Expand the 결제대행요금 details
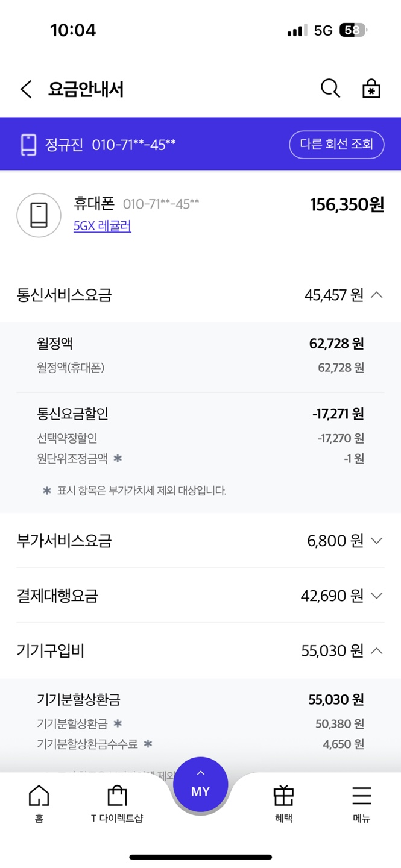401x868 pixels. pos(378,596)
